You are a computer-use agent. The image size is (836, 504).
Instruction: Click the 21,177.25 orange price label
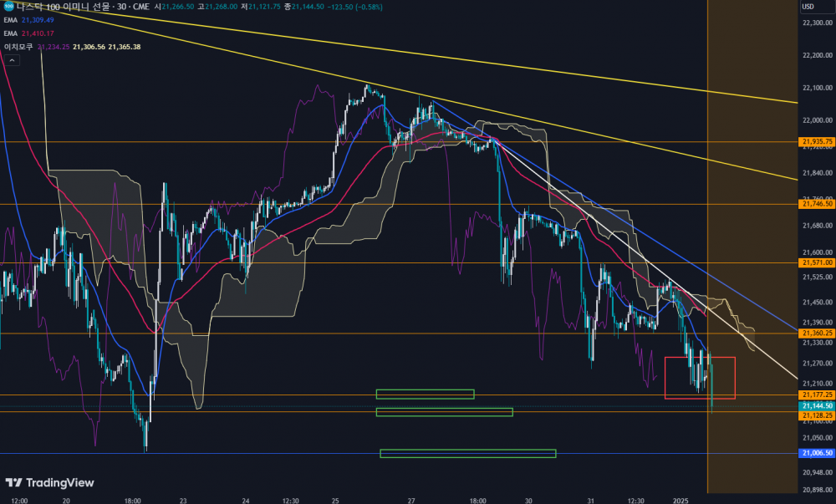(x=816, y=395)
